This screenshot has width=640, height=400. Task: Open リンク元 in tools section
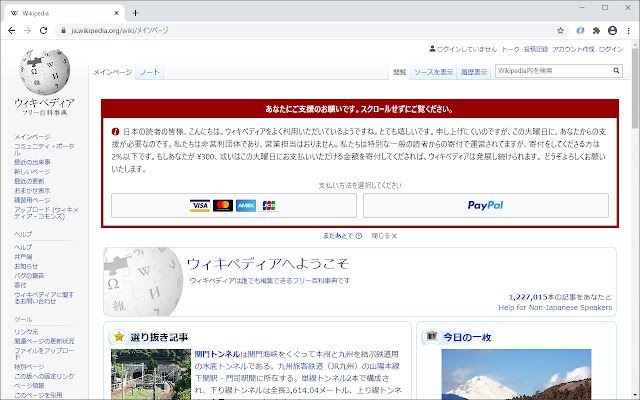(x=26, y=332)
